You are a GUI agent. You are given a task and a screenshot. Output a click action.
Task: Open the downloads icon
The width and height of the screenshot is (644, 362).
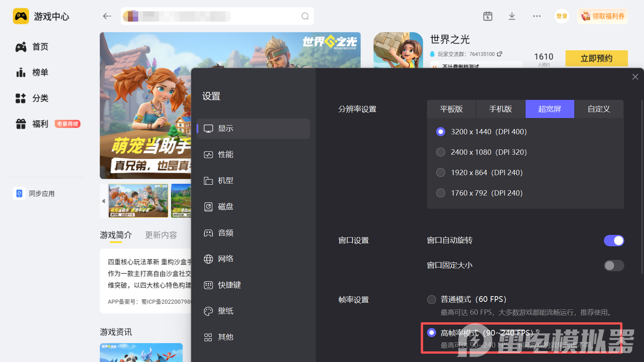pos(512,16)
